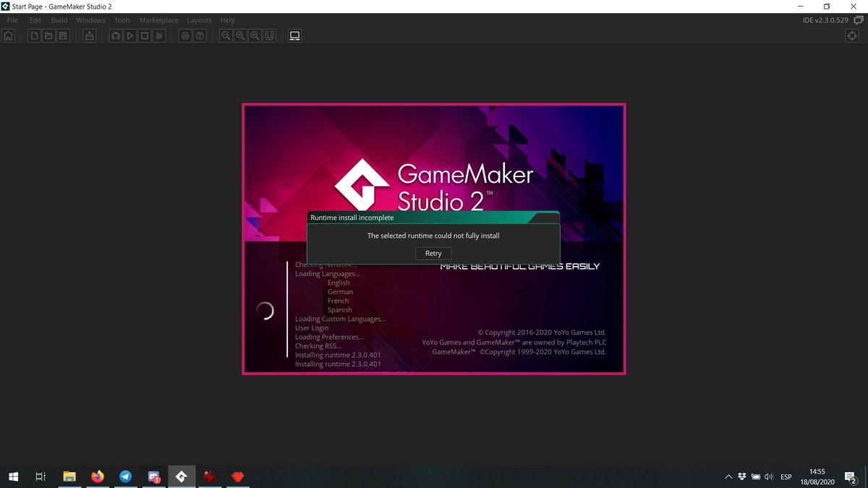868x488 pixels.
Task: Open a project via the folder icon
Action: tap(48, 35)
